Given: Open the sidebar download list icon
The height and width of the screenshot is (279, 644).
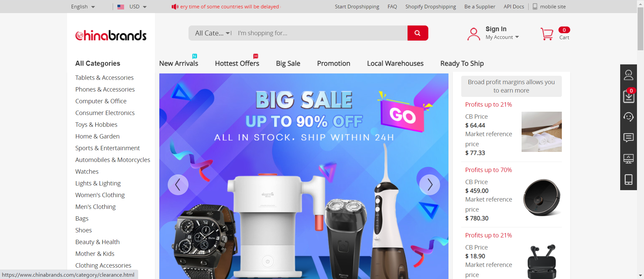Looking at the screenshot, I should pos(629,96).
